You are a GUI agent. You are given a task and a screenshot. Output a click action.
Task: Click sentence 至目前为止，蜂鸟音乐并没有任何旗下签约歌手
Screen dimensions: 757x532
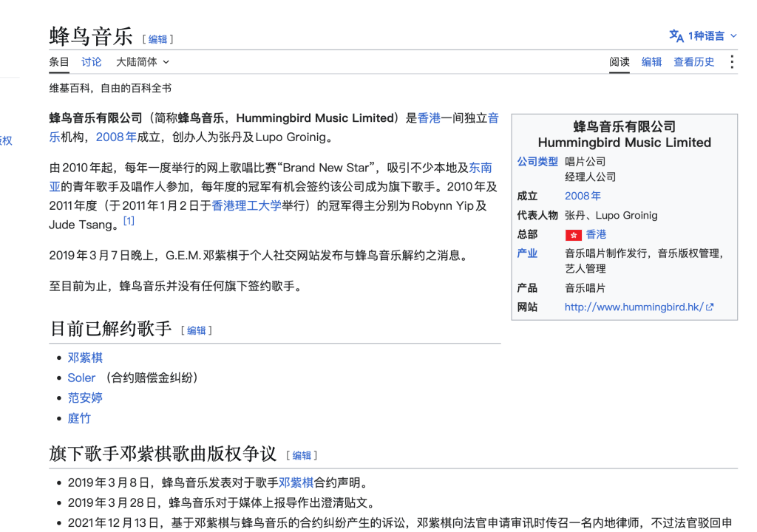pos(176,286)
